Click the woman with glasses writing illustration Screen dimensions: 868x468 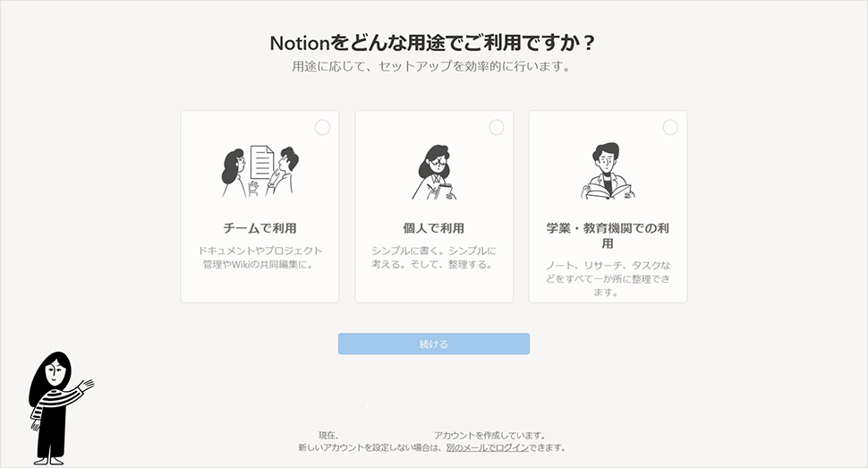point(434,172)
